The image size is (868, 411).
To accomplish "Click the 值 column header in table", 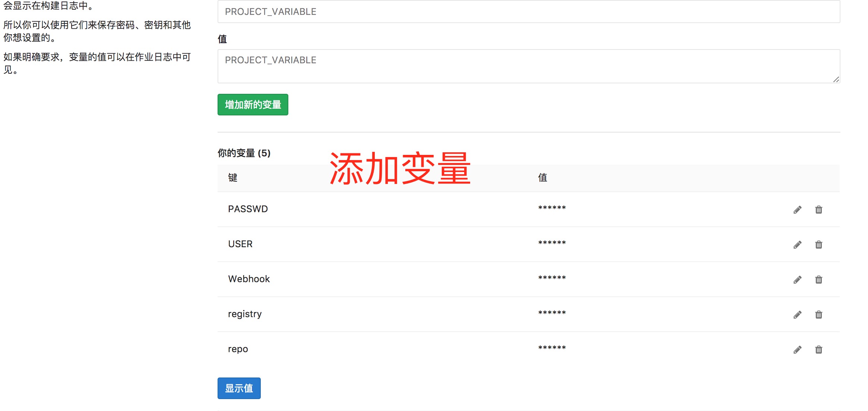I will (x=542, y=178).
